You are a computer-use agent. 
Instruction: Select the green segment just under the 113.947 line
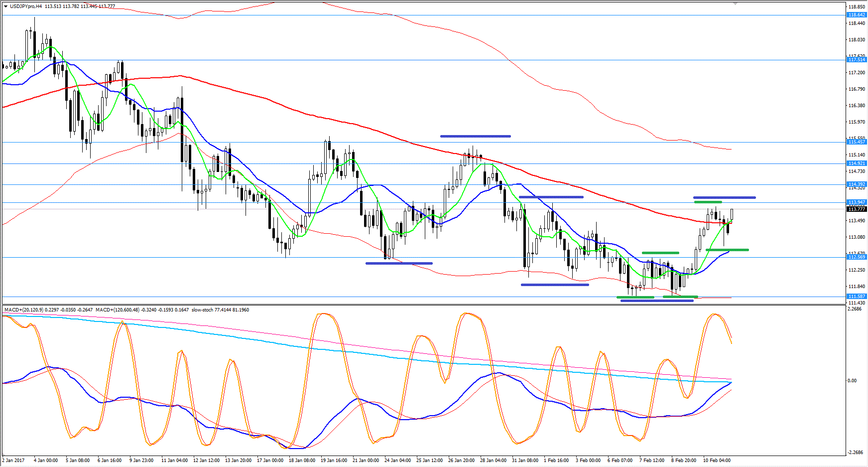(708, 202)
